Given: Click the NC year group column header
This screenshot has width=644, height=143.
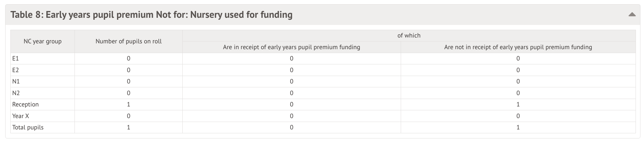Looking at the screenshot, I should pos(42,41).
